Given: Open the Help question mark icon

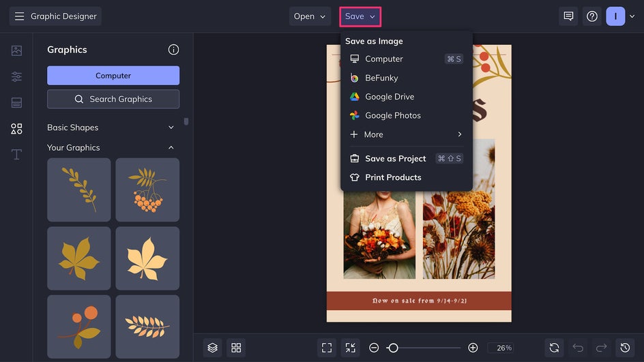Looking at the screenshot, I should 592,16.
